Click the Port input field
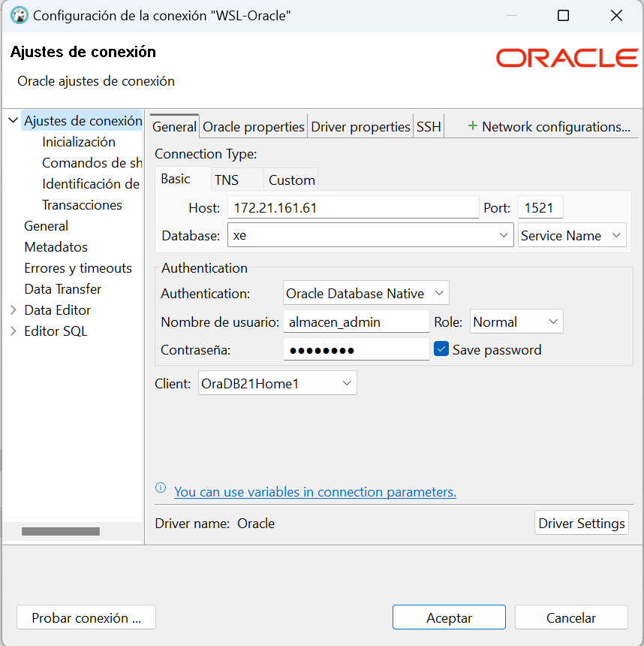 click(540, 207)
